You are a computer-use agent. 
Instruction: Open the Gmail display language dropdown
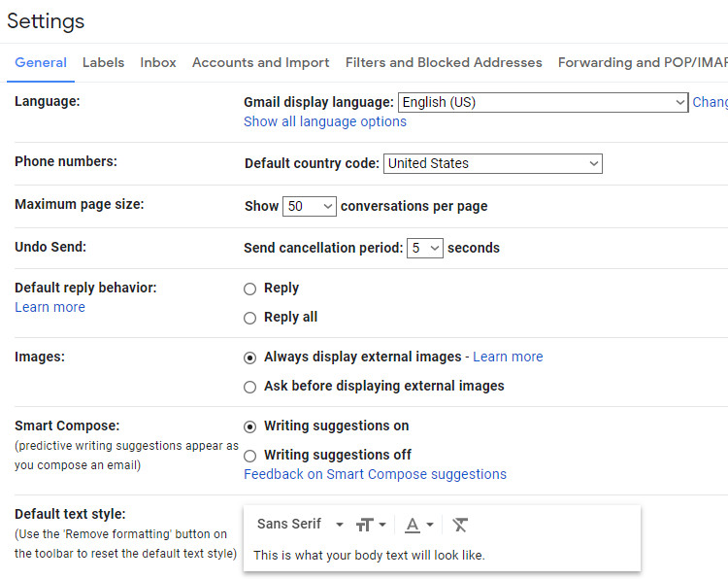point(543,102)
